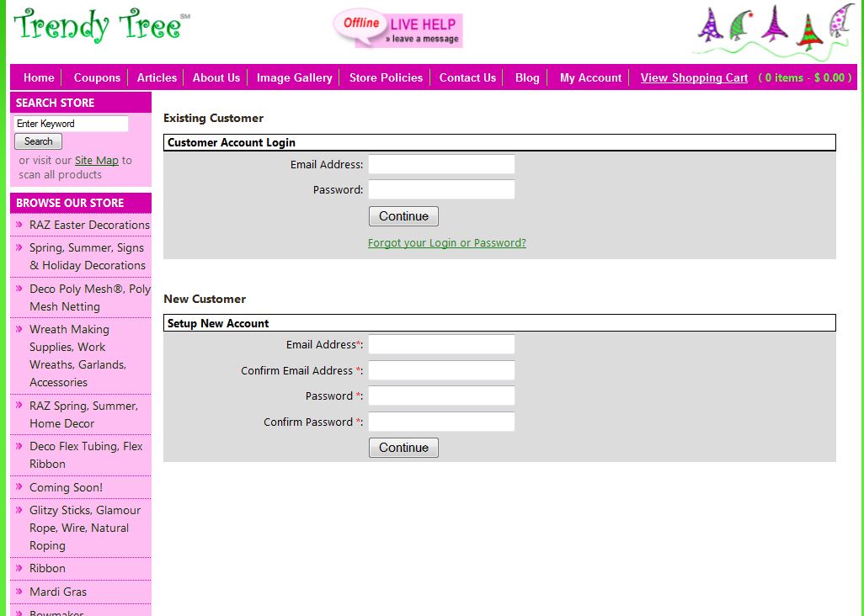
Task: Click the View Shopping Cart link
Action: pos(694,77)
